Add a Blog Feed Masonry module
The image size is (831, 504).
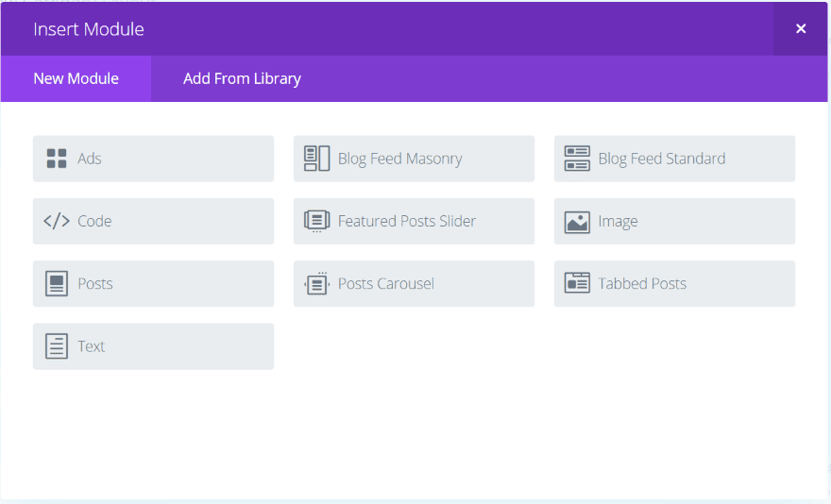point(414,159)
